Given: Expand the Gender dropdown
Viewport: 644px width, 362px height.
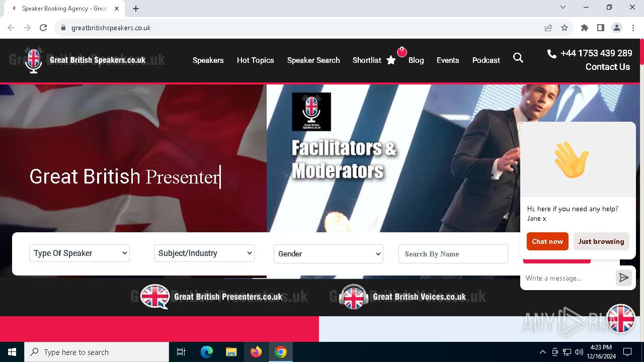Looking at the screenshot, I should click(x=329, y=254).
